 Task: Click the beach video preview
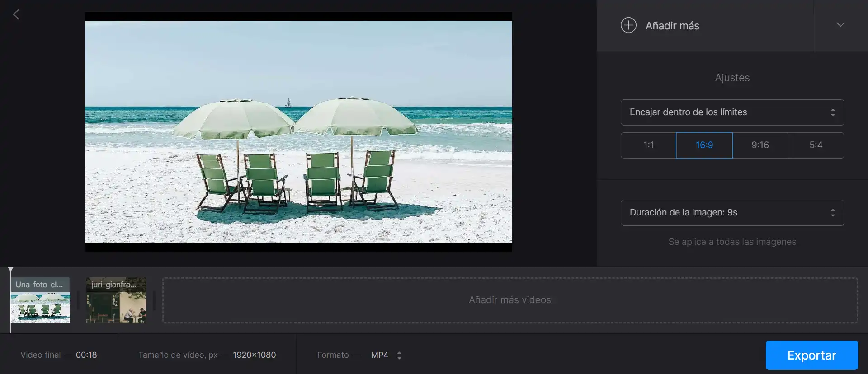point(298,131)
